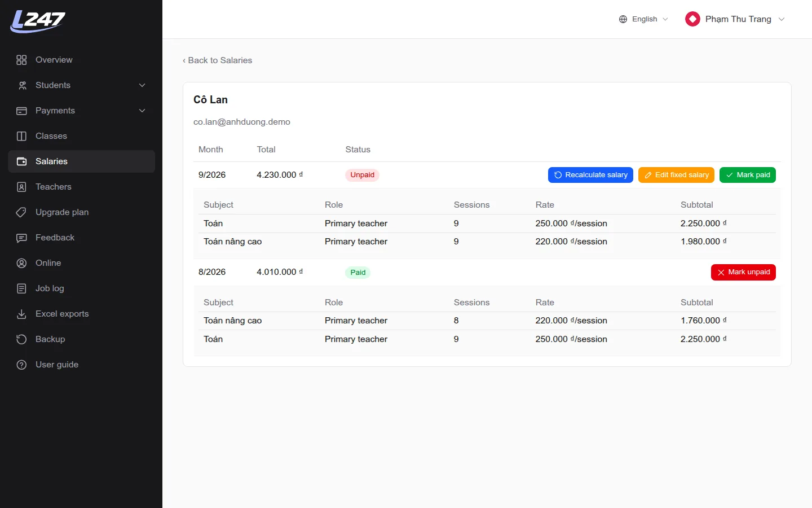Open Overview in the sidebar
This screenshot has height=508, width=812.
[x=82, y=60]
